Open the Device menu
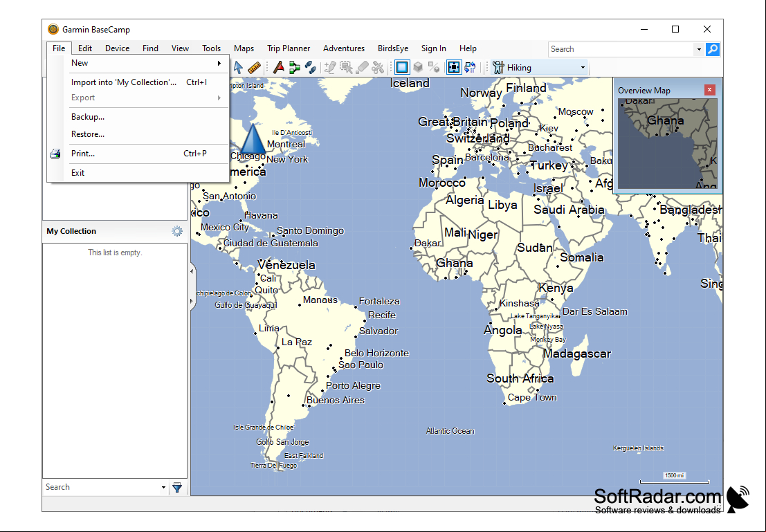The height and width of the screenshot is (532, 766). coord(117,48)
